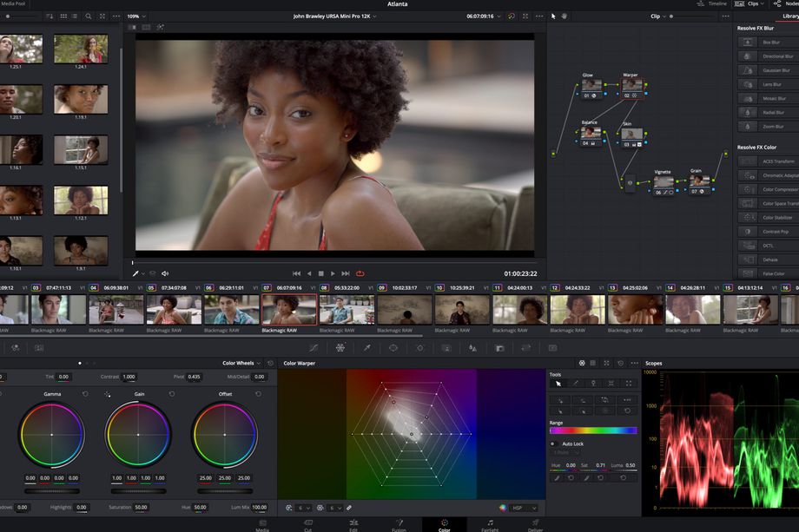
Task: Open the Clip dropdown above the node graph
Action: (x=657, y=16)
